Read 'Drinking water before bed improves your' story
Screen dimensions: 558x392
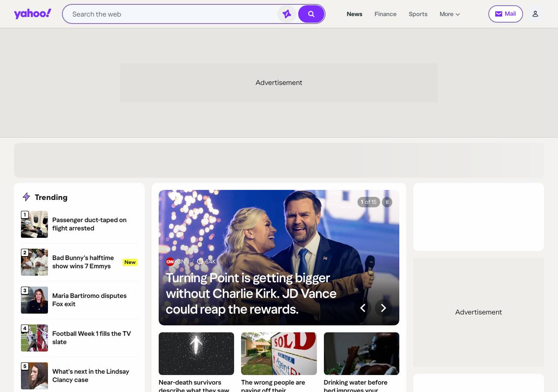point(356,385)
